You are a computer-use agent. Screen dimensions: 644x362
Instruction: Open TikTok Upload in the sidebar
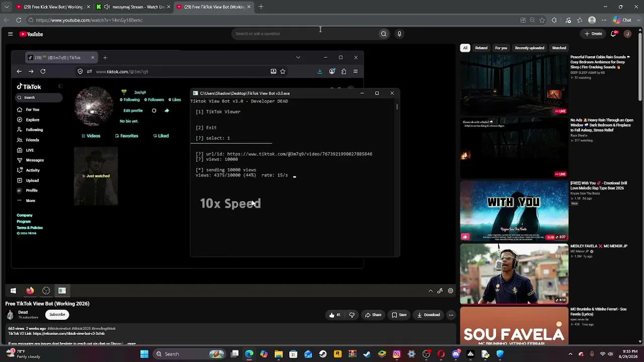pyautogui.click(x=28, y=180)
